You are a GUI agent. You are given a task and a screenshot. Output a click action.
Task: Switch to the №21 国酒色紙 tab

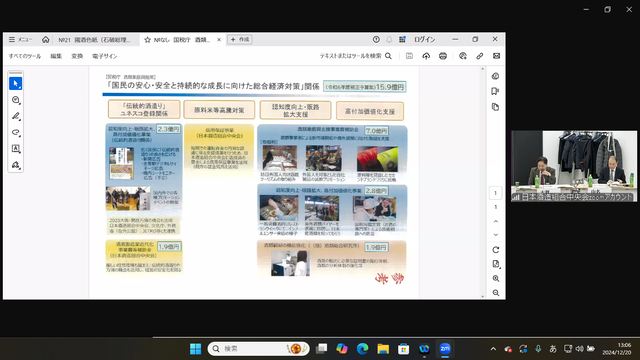click(94, 40)
